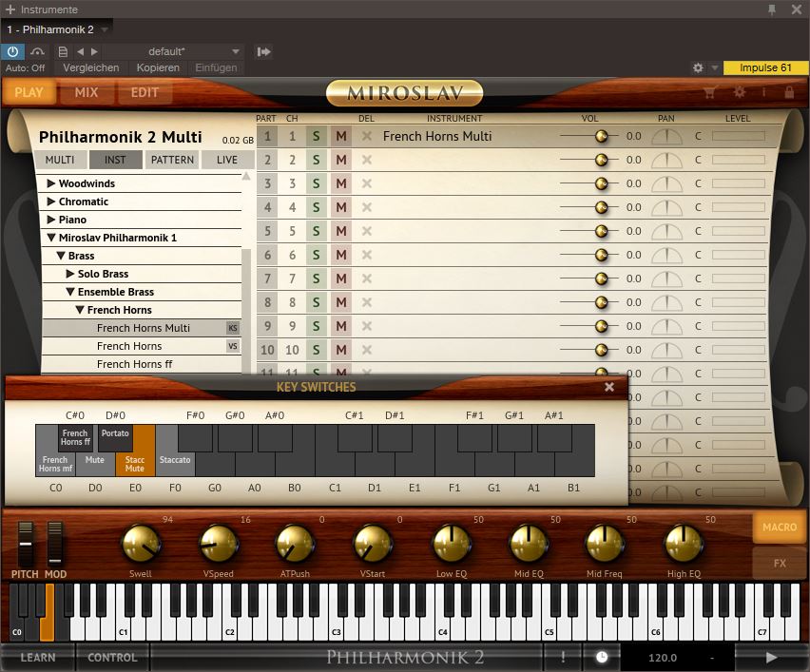Click the sidechain routing arrow icon
Screen dimensions: 810x672
point(263,51)
